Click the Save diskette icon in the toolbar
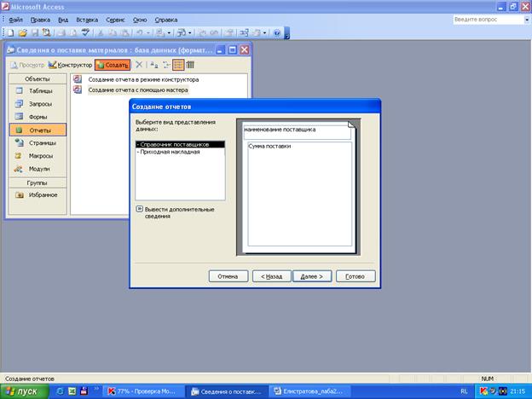The height and width of the screenshot is (399, 532). (x=35, y=33)
